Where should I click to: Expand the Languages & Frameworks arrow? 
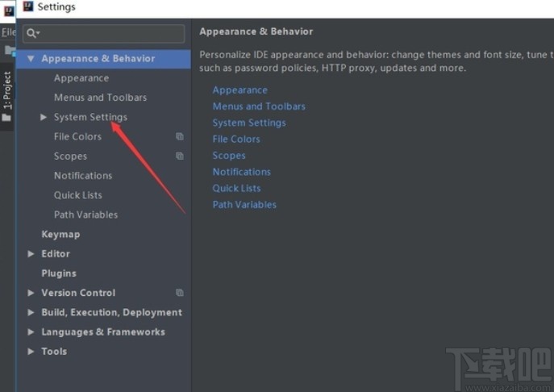tap(31, 332)
